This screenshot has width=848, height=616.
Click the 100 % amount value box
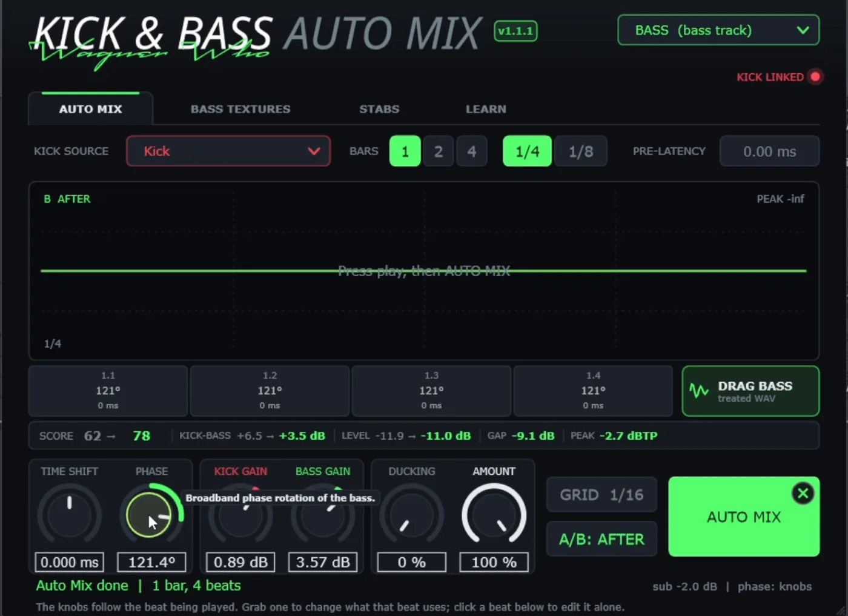pos(494,562)
